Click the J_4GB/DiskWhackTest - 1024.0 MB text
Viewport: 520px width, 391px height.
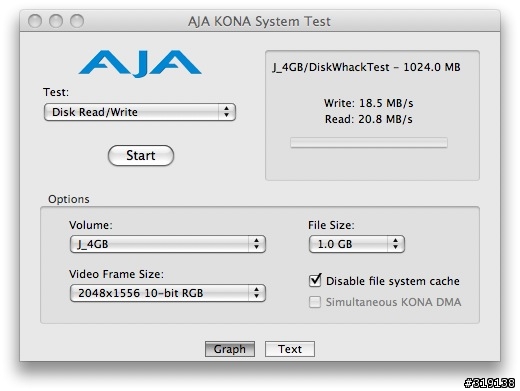[366, 67]
